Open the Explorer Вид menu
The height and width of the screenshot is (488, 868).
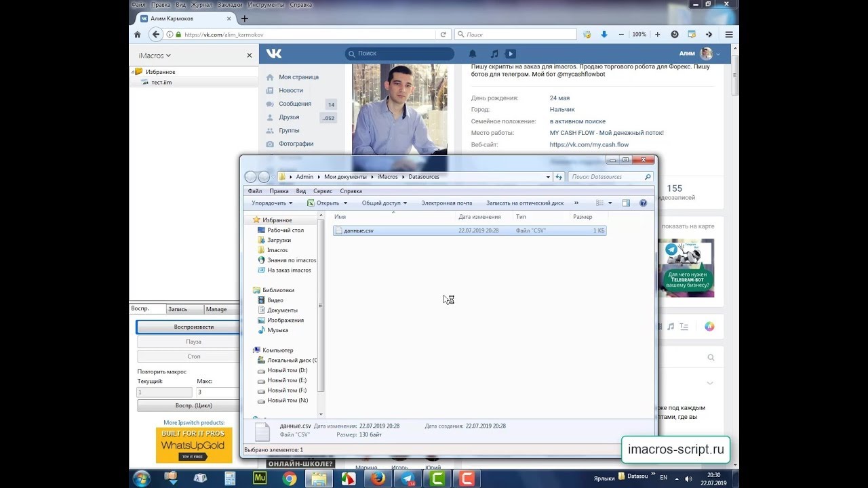(x=301, y=191)
